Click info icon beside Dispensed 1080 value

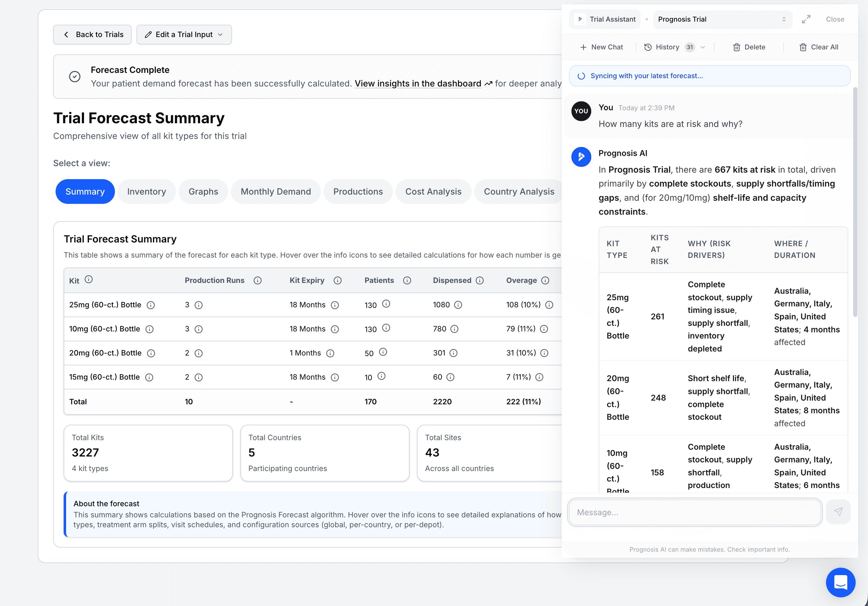(458, 305)
